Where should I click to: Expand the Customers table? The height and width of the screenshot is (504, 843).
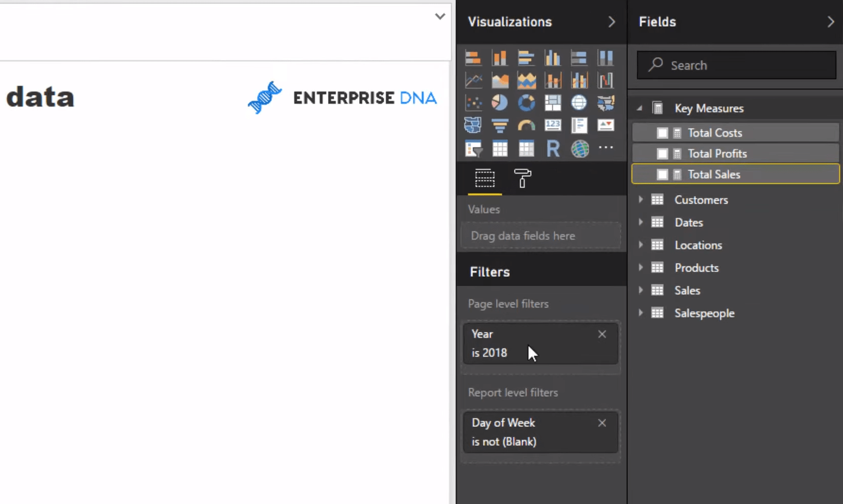(x=641, y=200)
